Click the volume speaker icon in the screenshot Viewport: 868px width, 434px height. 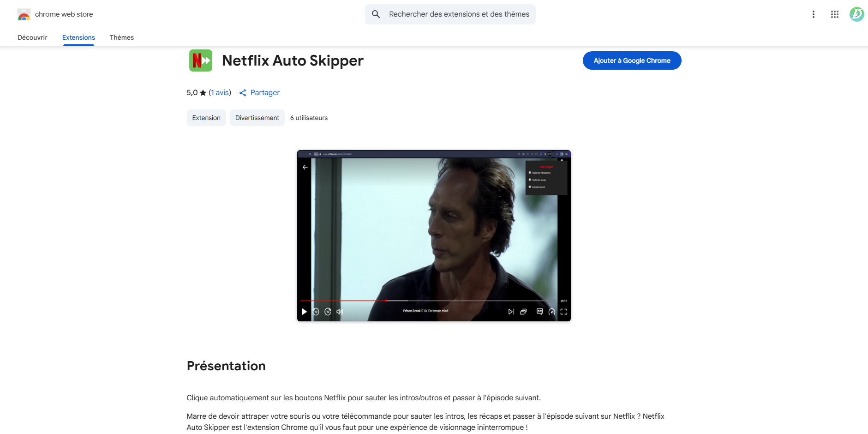pos(340,312)
